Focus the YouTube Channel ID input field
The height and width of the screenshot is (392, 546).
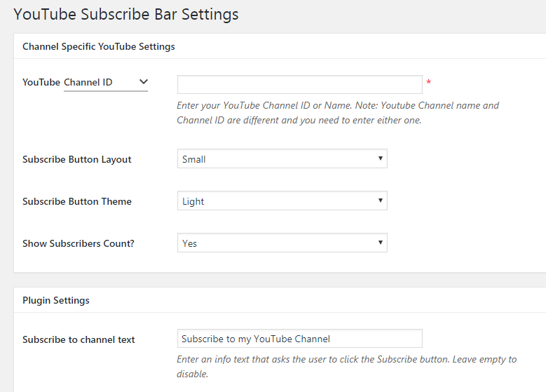pos(300,84)
